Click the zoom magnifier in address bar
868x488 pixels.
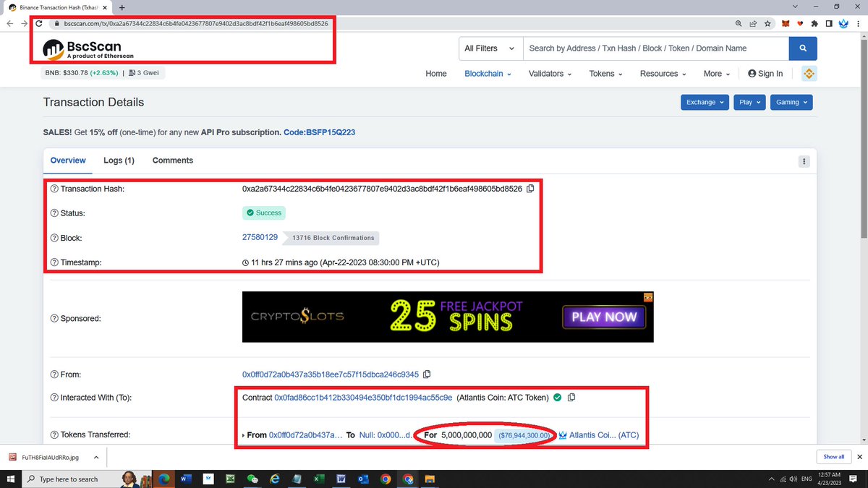739,24
